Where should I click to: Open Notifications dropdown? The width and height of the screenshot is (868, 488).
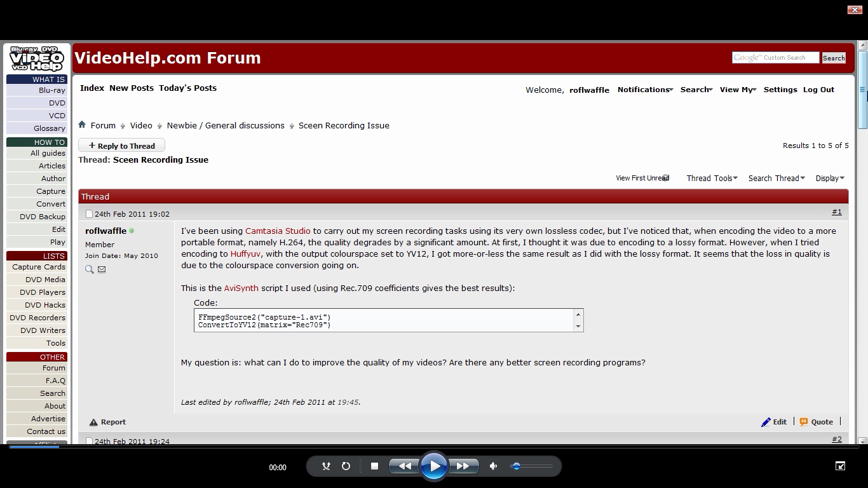pos(645,90)
